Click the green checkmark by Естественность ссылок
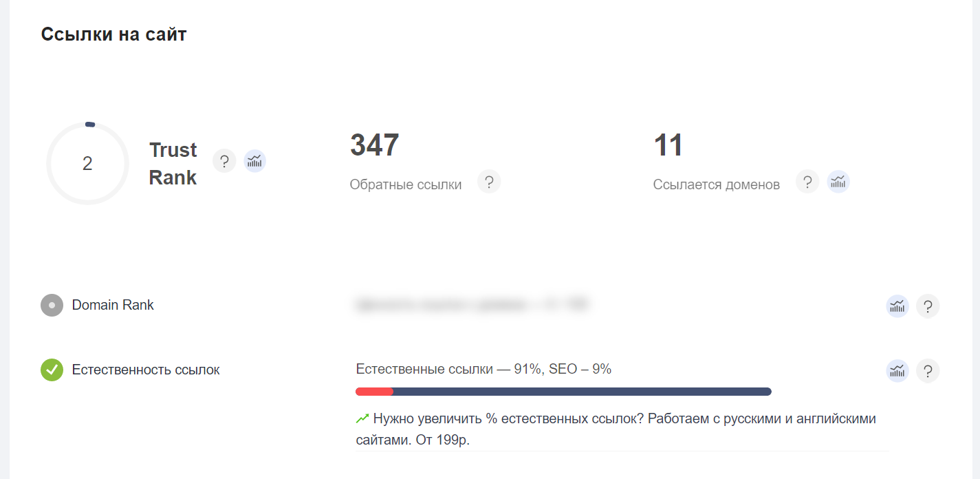 (x=52, y=370)
